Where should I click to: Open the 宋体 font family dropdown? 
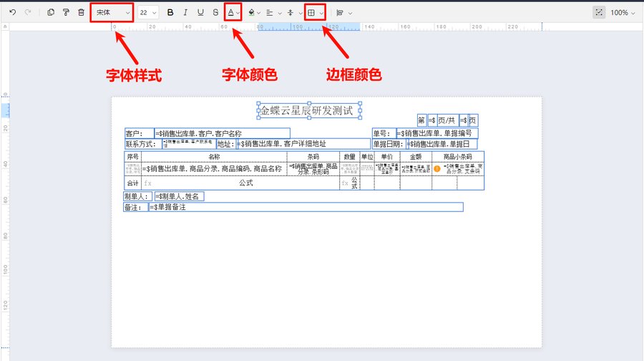click(112, 13)
